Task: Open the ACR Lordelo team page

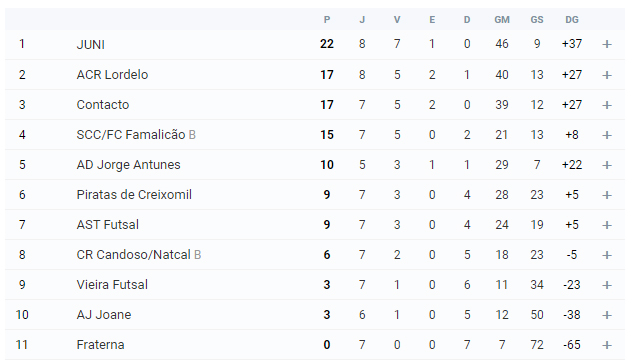Action: pos(112,75)
